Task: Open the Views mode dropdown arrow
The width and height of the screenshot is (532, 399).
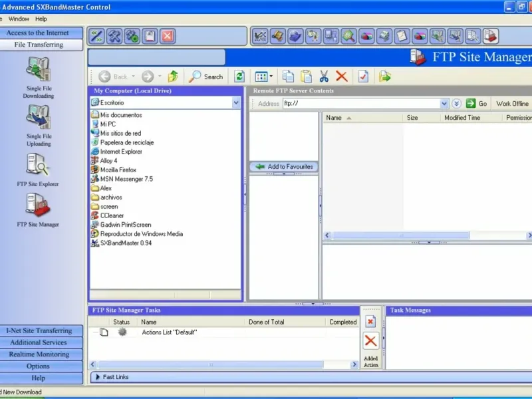Action: coord(271,76)
